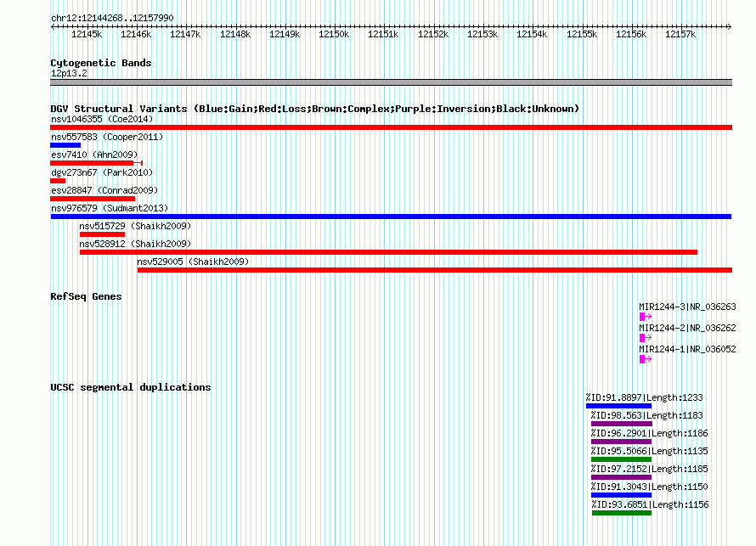
Task: Click the %ID:95.5066|Length:1135 label
Action: point(650,451)
